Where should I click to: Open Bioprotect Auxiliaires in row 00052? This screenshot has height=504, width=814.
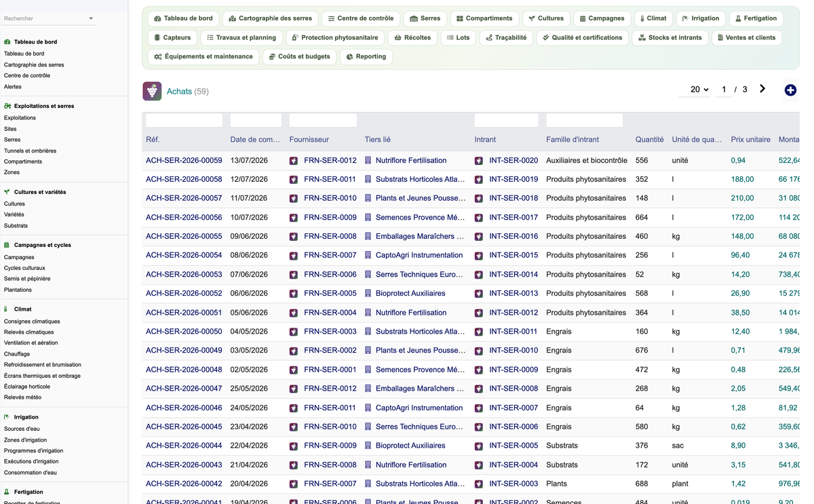click(410, 294)
